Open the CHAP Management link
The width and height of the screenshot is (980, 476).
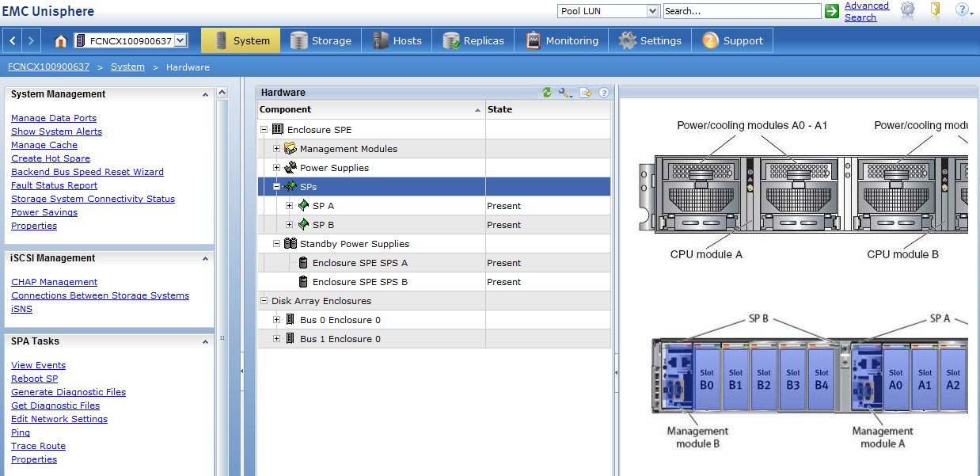pyautogui.click(x=54, y=282)
